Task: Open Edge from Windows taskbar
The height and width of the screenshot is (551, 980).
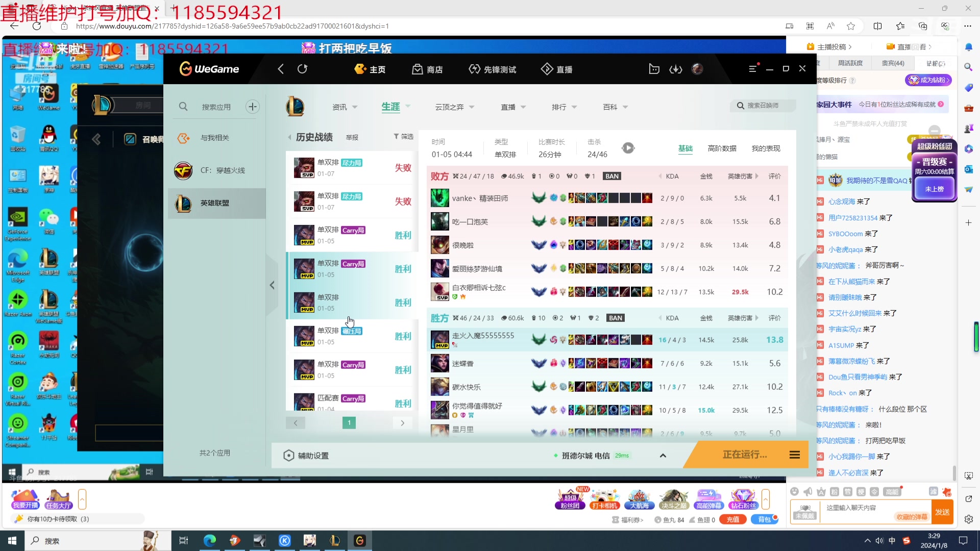Action: pyautogui.click(x=210, y=541)
